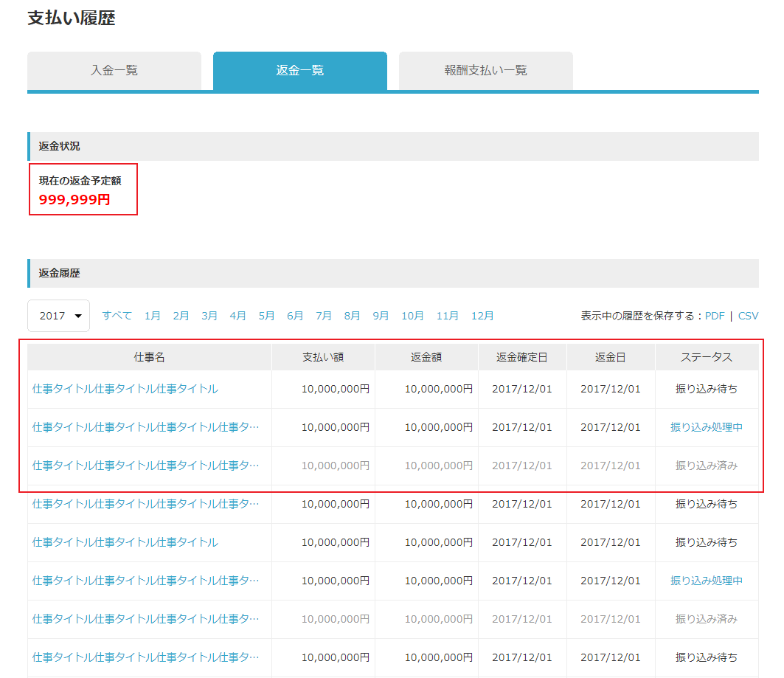Image resolution: width=784 pixels, height=678 pixels.
Task: Choose the 5月 month filter
Action: click(x=266, y=316)
